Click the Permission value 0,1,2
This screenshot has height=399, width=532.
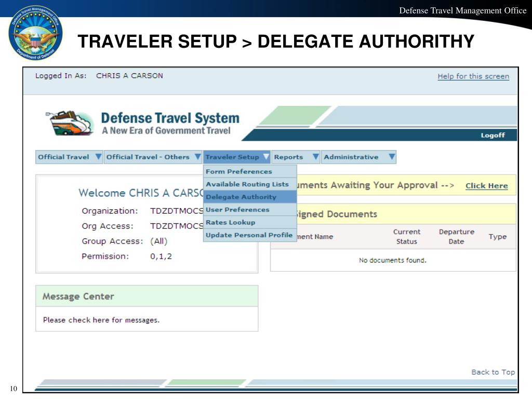[161, 256]
